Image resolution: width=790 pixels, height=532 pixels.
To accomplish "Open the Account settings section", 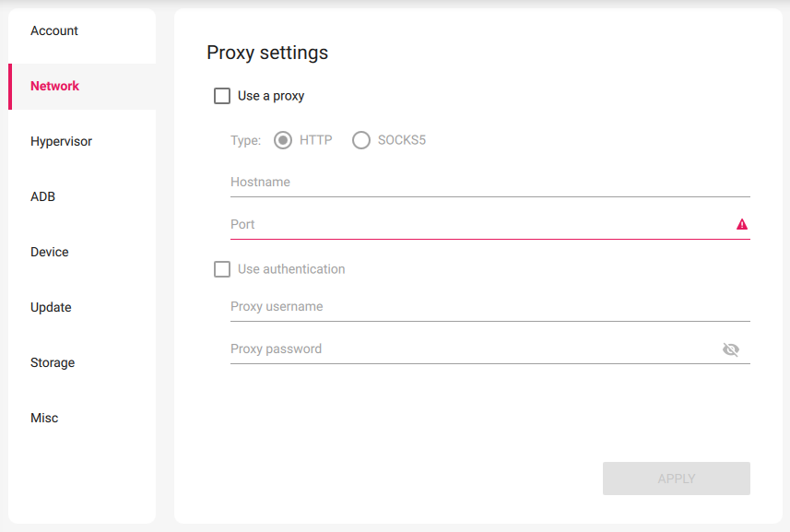I will [53, 30].
